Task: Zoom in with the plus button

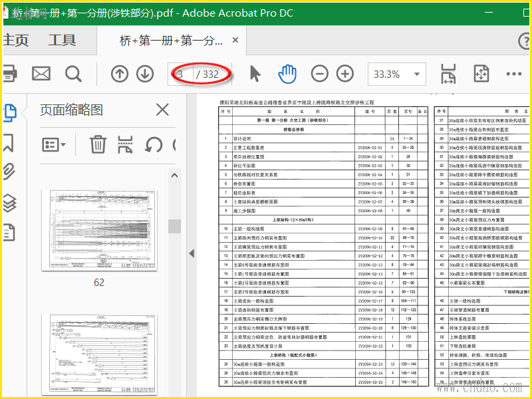Action: click(x=345, y=74)
